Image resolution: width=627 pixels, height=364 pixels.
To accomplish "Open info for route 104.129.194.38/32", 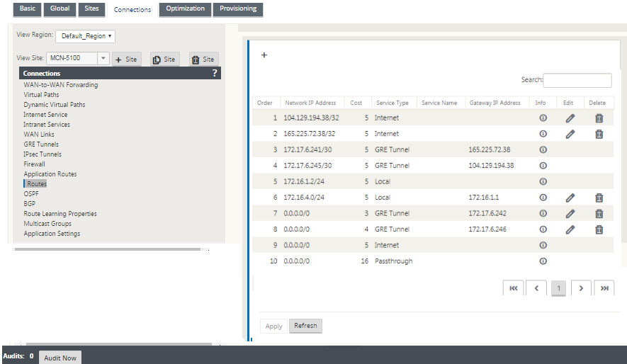I will point(543,118).
